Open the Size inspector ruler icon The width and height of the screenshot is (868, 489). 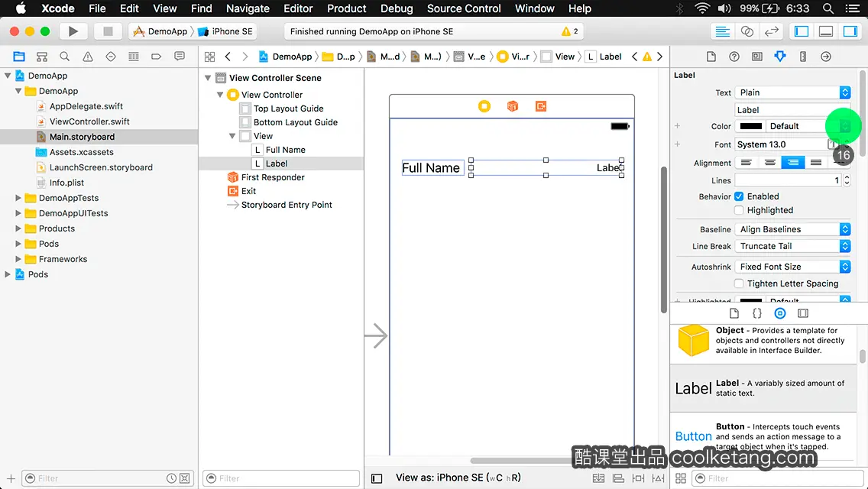(803, 57)
